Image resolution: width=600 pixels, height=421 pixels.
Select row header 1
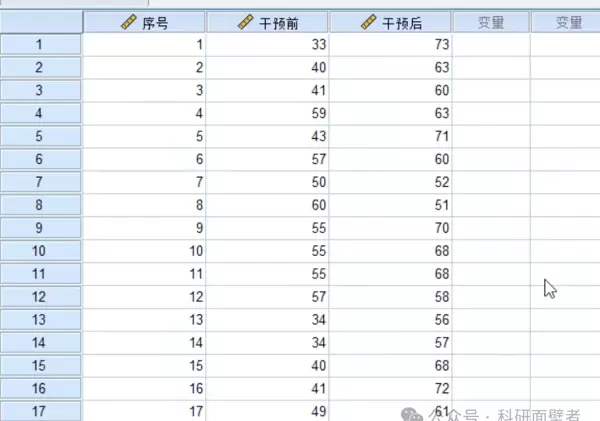pyautogui.click(x=40, y=44)
